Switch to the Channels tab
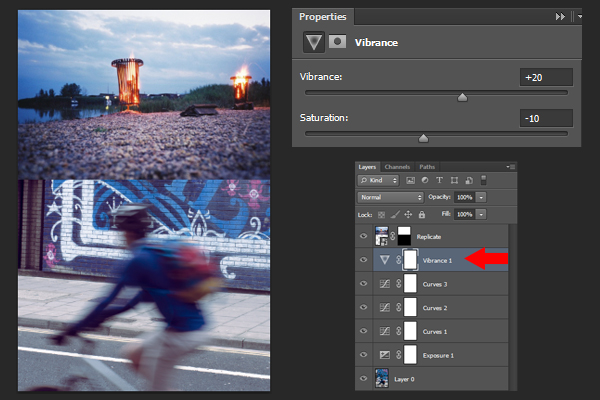The width and height of the screenshot is (600, 400). click(397, 167)
